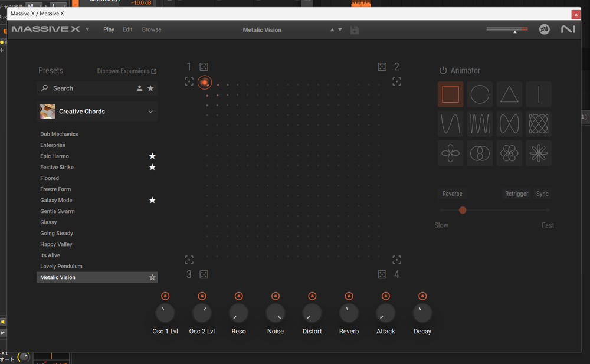Toggle favorite star for Metalic Vision
The image size is (590, 364).
[152, 277]
